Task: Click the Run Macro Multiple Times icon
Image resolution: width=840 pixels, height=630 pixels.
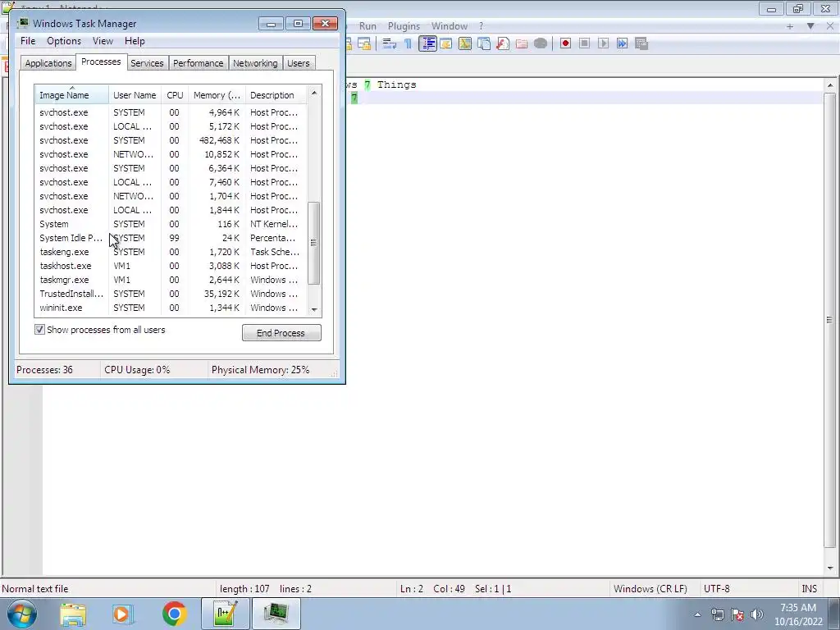Action: coord(622,44)
